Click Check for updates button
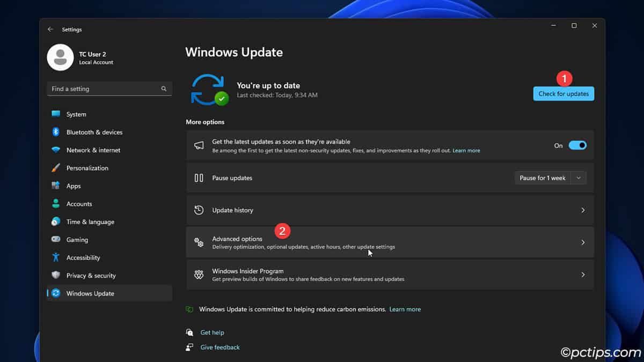Screen dimensions: 644x362 point(563,94)
